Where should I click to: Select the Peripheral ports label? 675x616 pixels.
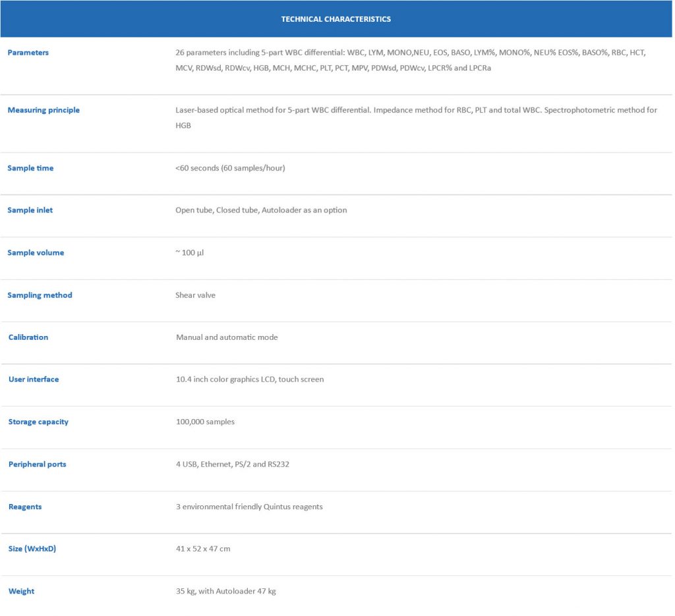click(38, 464)
